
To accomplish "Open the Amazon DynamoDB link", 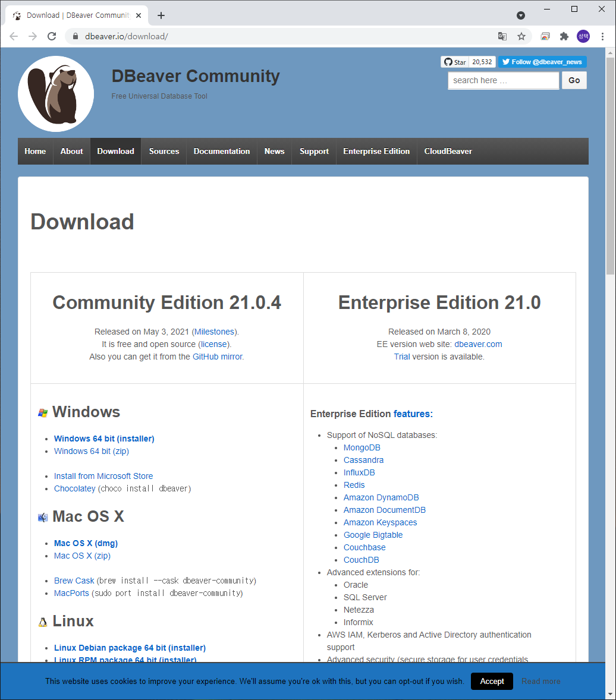I will click(381, 498).
